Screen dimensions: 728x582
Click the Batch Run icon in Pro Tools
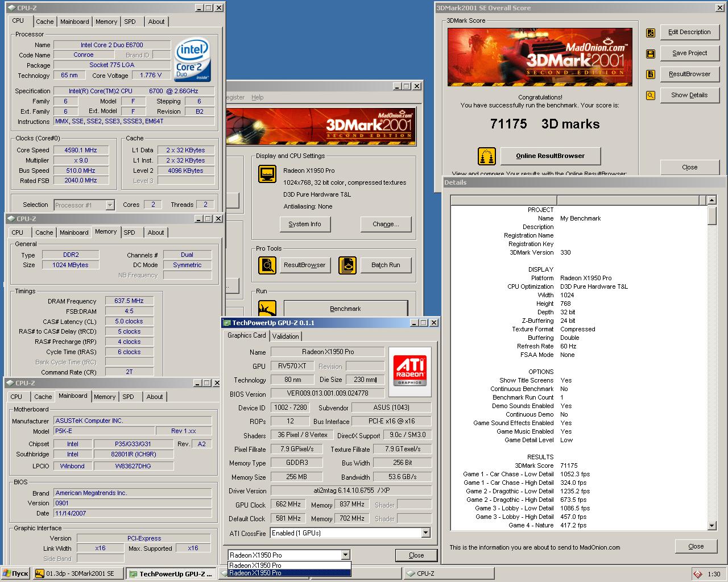(347, 265)
